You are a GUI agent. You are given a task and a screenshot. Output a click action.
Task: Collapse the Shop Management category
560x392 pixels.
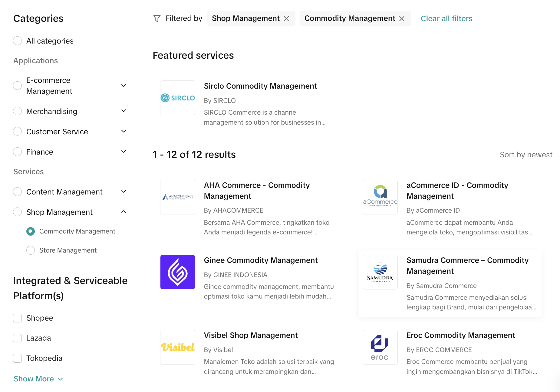pos(124,212)
